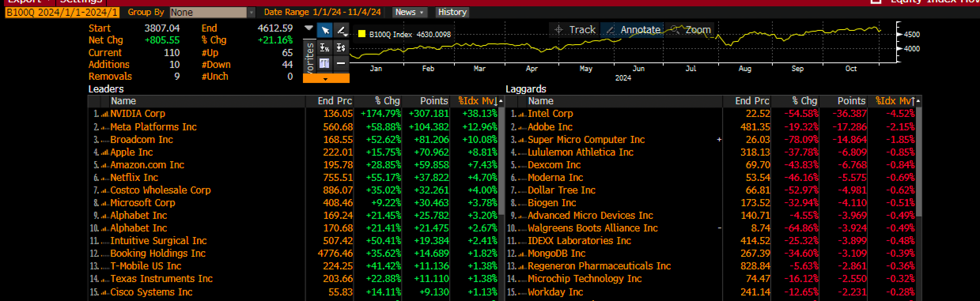The image size is (980, 301).
Task: Sort Leaders by % Chg header
Action: pos(378,101)
